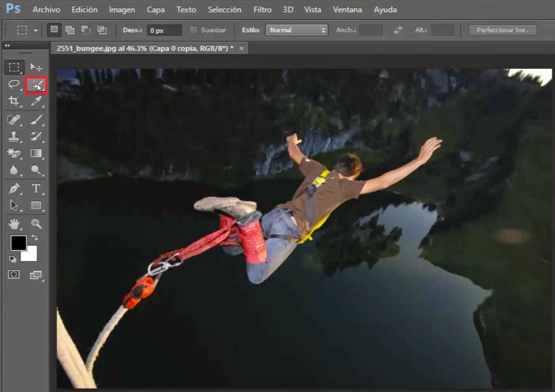
Task: Choose New selection mode
Action: tap(54, 30)
